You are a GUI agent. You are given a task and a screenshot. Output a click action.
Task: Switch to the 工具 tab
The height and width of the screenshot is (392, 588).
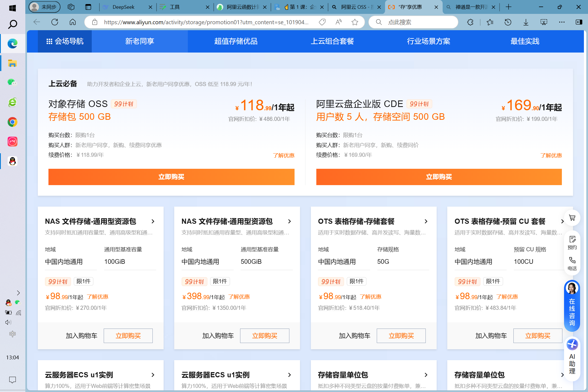pyautogui.click(x=184, y=7)
